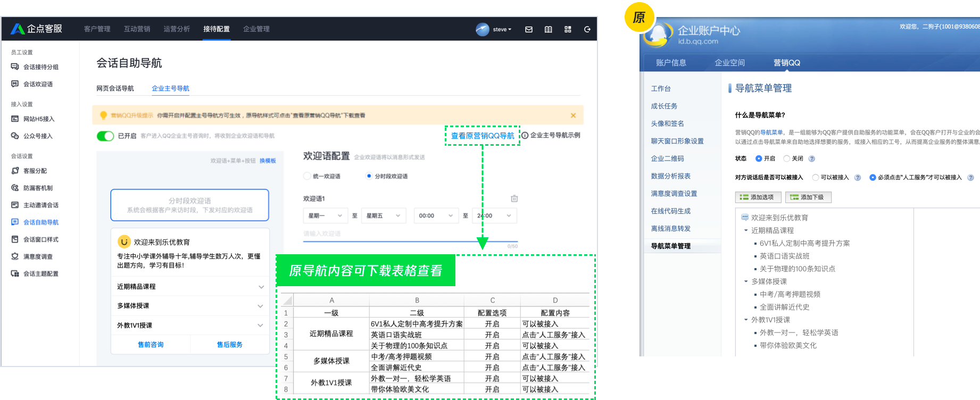Click the 主动邀请会话 sidebar icon

coord(15,205)
